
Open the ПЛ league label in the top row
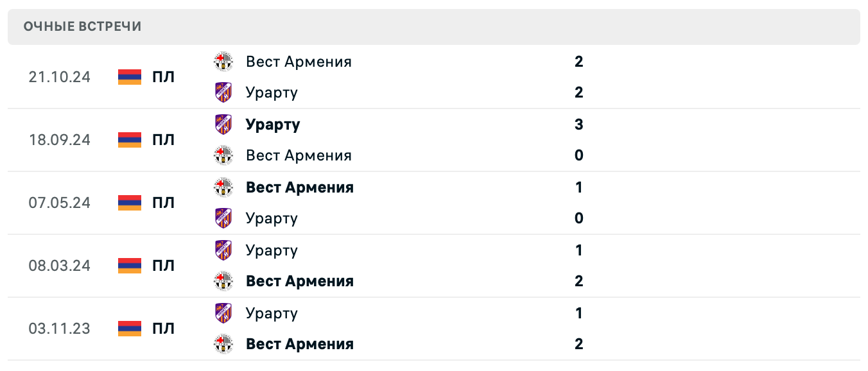tap(164, 77)
